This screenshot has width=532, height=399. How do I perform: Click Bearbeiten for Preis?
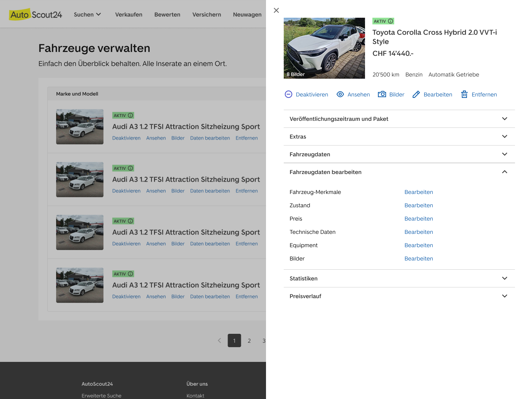pos(419,219)
